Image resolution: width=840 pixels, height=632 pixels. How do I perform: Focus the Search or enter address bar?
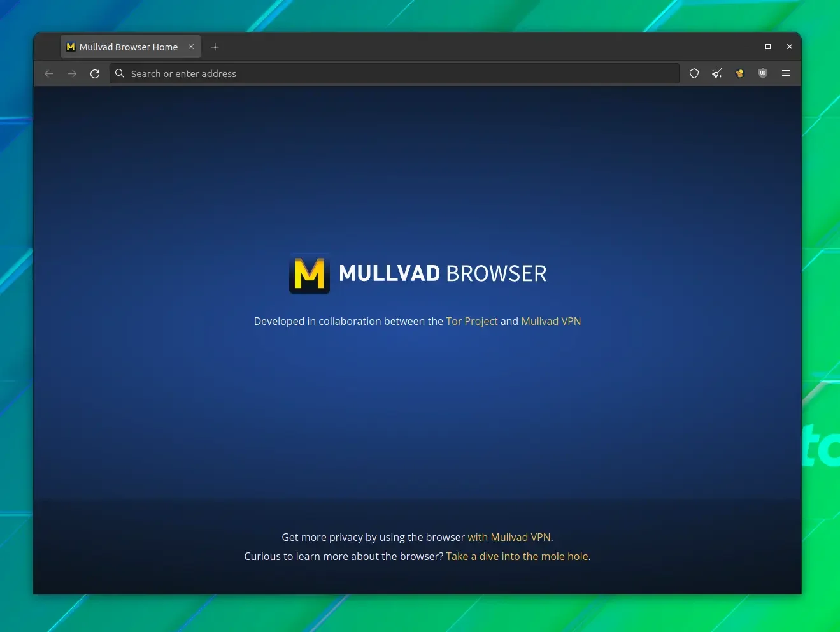[394, 74]
